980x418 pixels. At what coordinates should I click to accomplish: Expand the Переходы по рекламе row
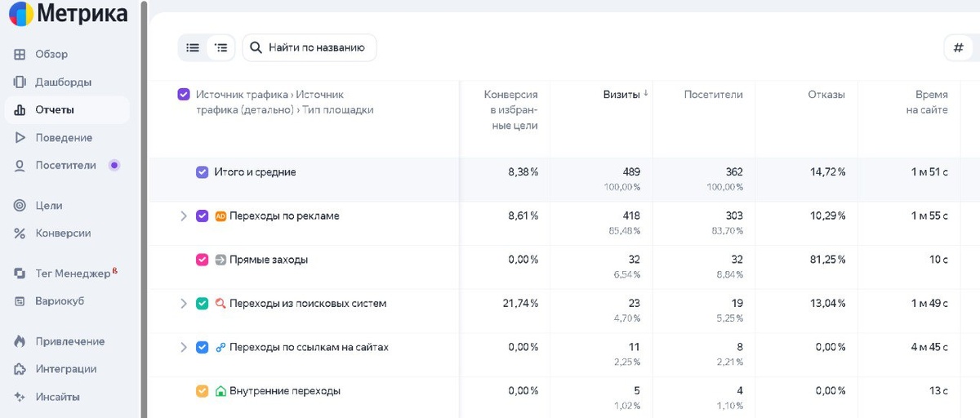[x=184, y=216]
